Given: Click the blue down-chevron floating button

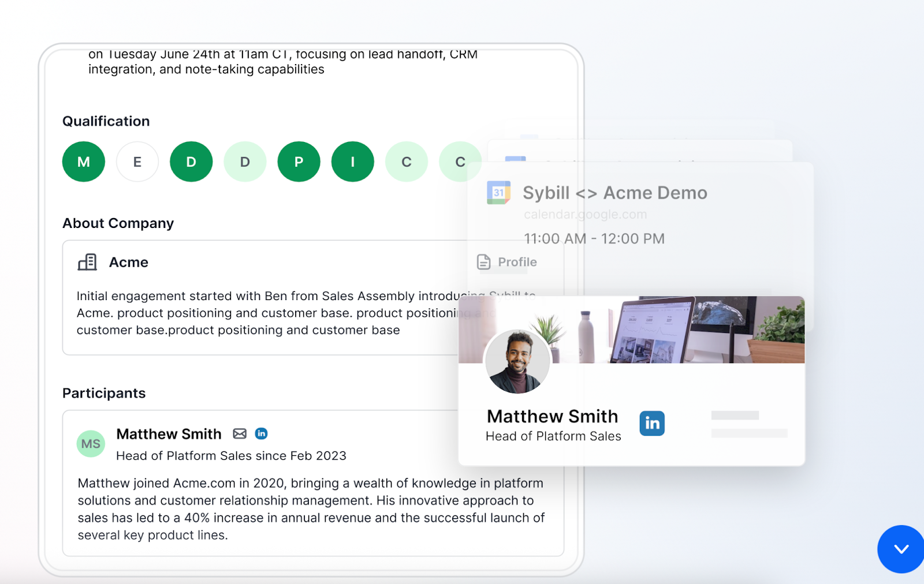Looking at the screenshot, I should 901,549.
